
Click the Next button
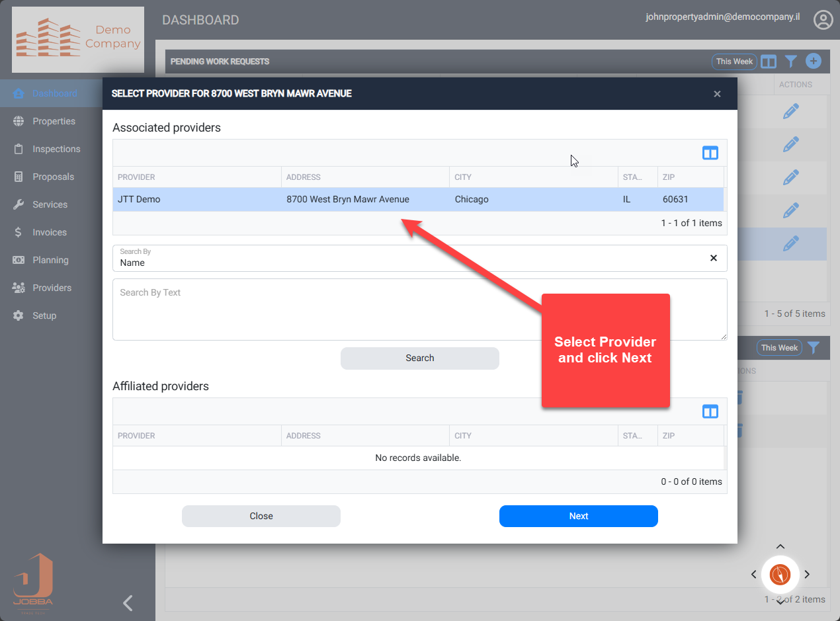[x=578, y=516]
